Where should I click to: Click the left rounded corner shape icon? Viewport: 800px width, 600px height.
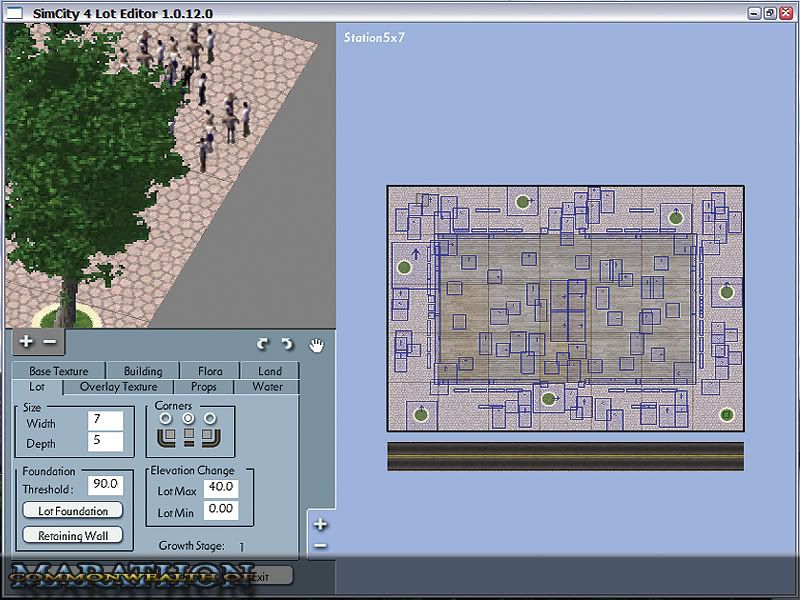(166, 437)
